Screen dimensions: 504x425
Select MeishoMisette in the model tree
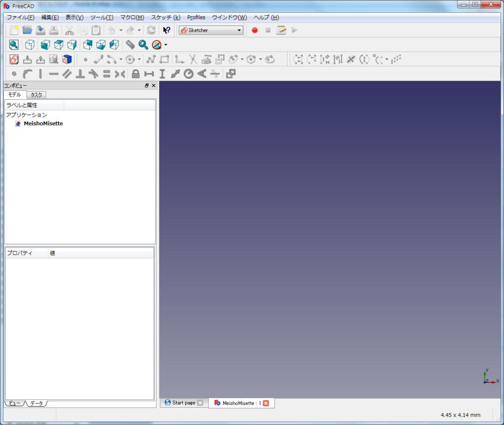[43, 123]
